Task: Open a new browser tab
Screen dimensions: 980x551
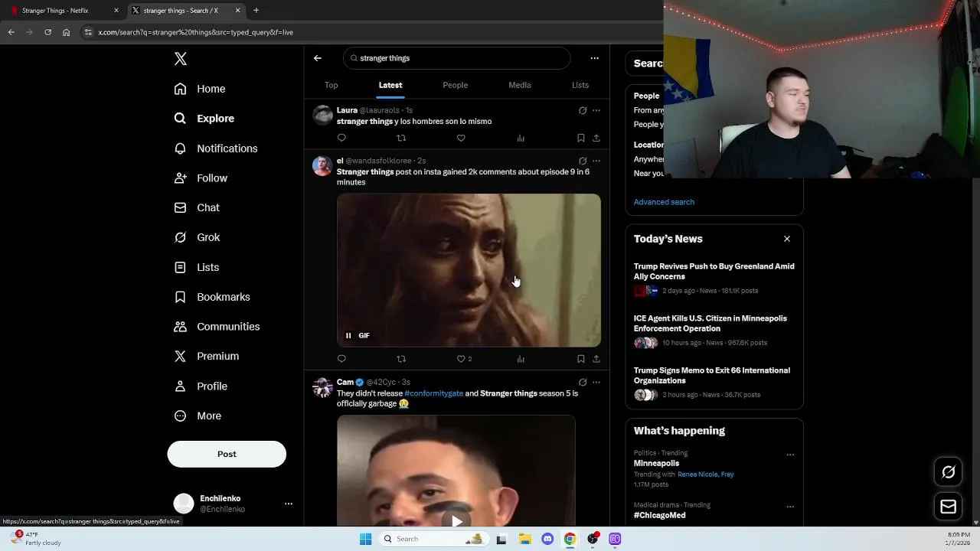Action: pyautogui.click(x=256, y=11)
